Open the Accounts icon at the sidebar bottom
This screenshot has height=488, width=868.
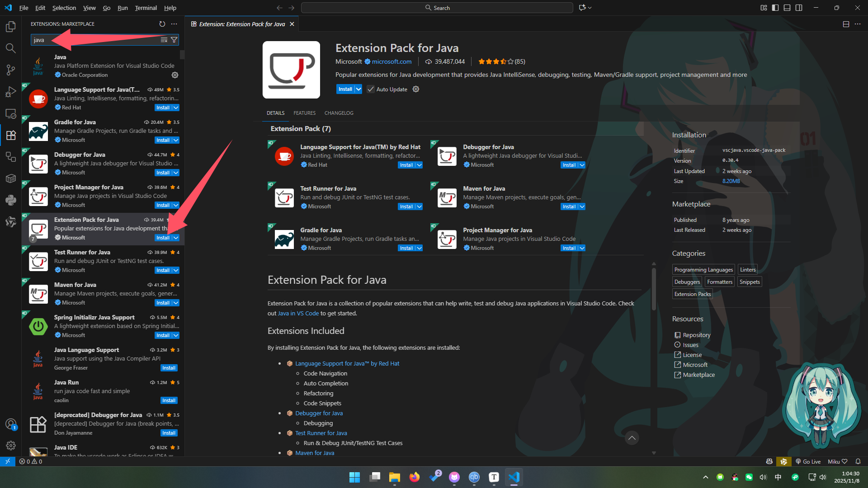[x=11, y=424]
